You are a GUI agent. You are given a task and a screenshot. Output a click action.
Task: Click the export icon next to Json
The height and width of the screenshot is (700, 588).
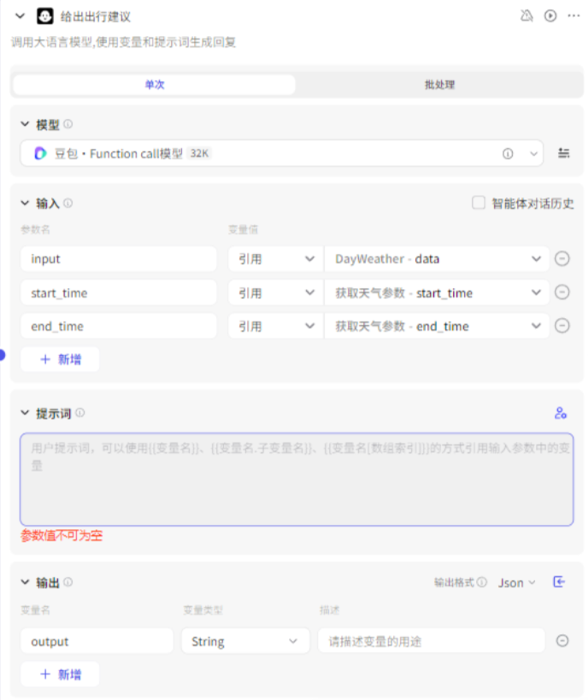[560, 582]
